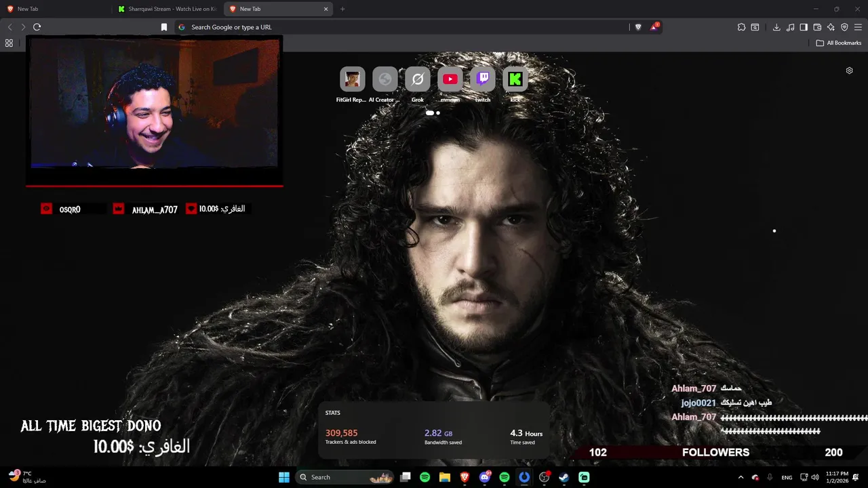Go back to previous page
The image size is (868, 488).
pyautogui.click(x=9, y=27)
